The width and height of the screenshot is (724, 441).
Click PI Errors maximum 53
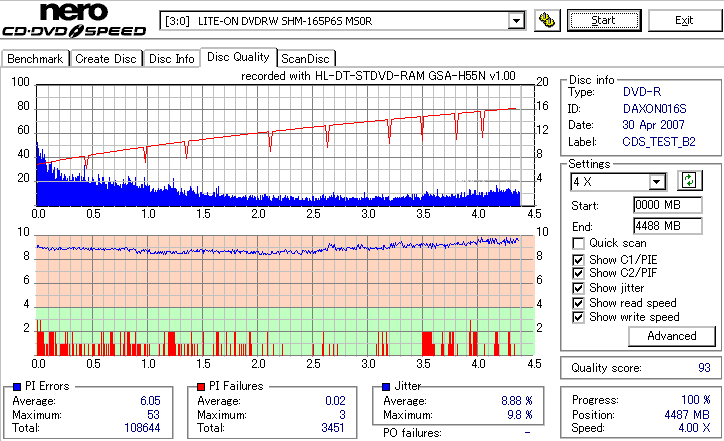click(x=153, y=415)
